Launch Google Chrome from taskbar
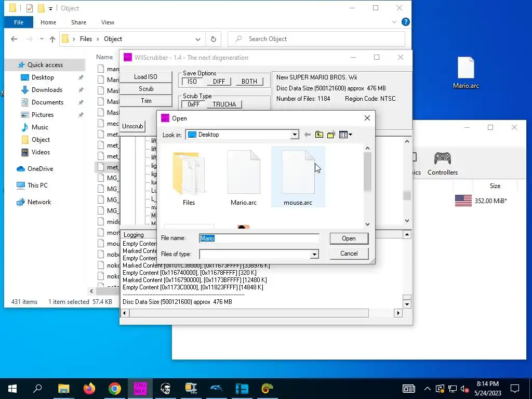 click(x=115, y=389)
